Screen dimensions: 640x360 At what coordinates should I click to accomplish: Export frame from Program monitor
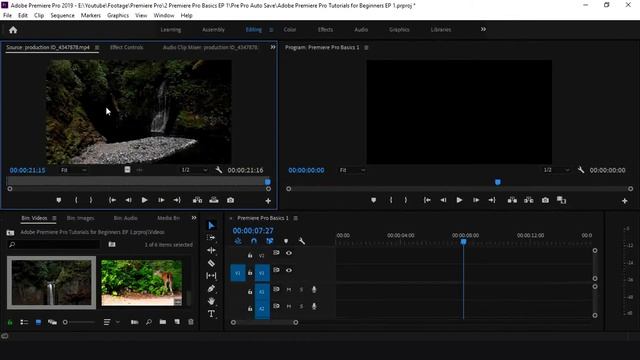click(545, 200)
